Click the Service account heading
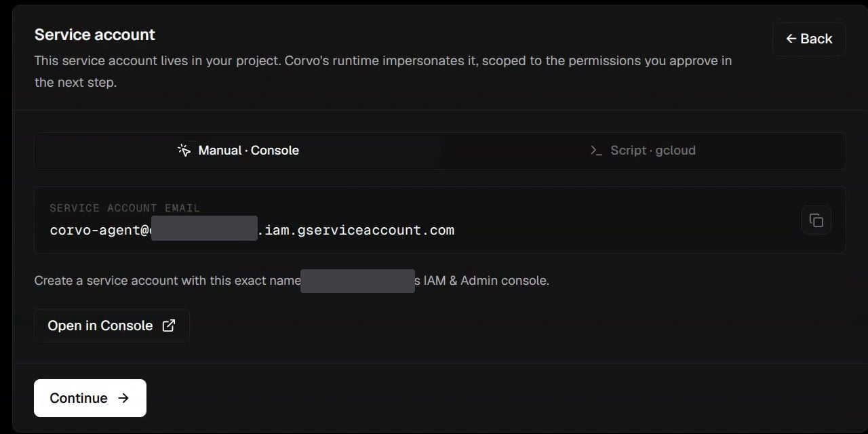Screen dimensions: 868x434 coord(95,35)
